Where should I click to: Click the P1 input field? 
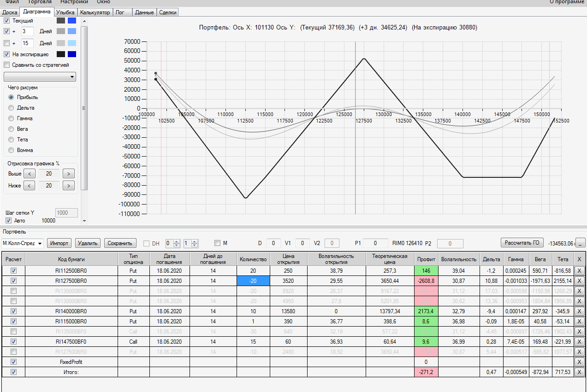[375, 243]
